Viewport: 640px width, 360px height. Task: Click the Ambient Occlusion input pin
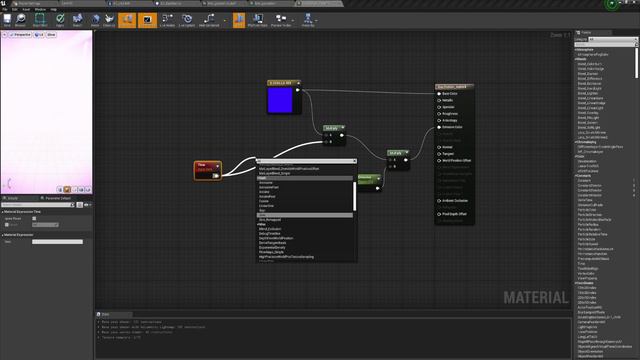coord(439,200)
